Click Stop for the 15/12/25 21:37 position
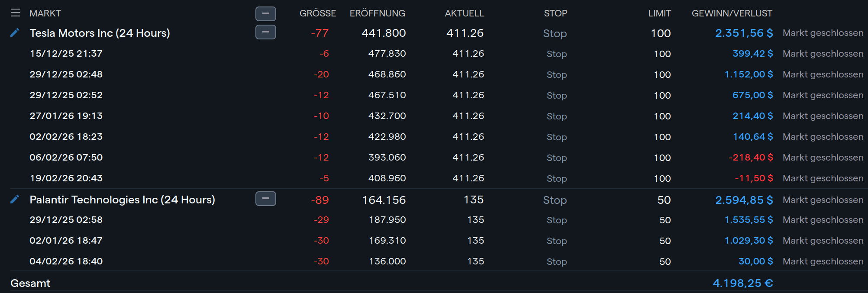The width and height of the screenshot is (868, 293). point(556,54)
